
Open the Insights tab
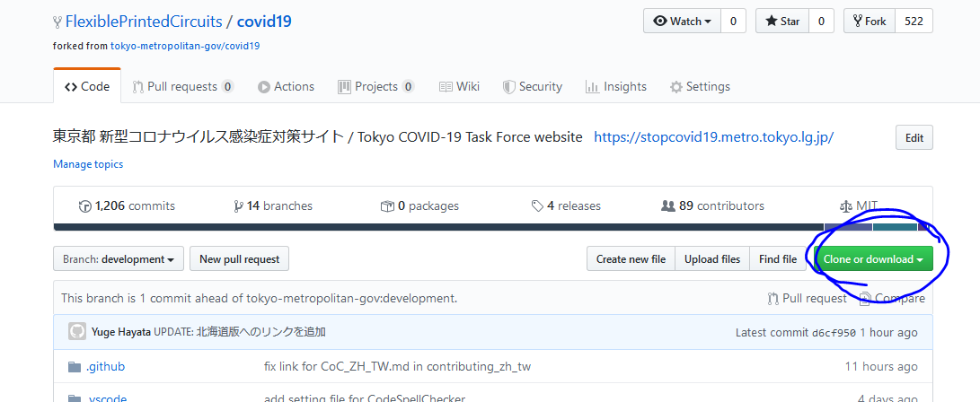pyautogui.click(x=615, y=87)
